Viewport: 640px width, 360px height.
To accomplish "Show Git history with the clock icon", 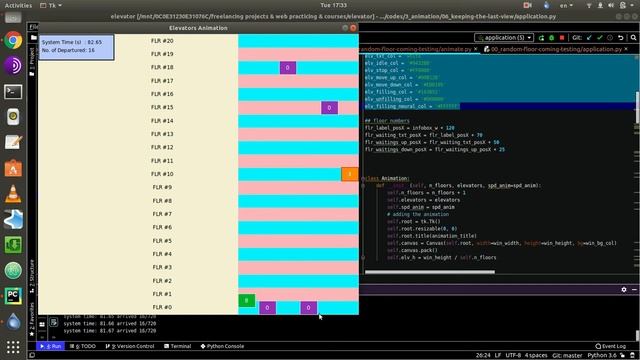I will coord(610,38).
